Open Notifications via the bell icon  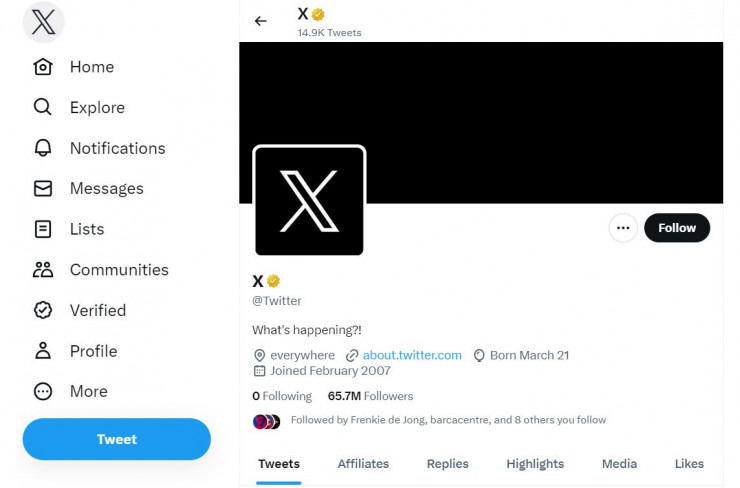click(43, 148)
